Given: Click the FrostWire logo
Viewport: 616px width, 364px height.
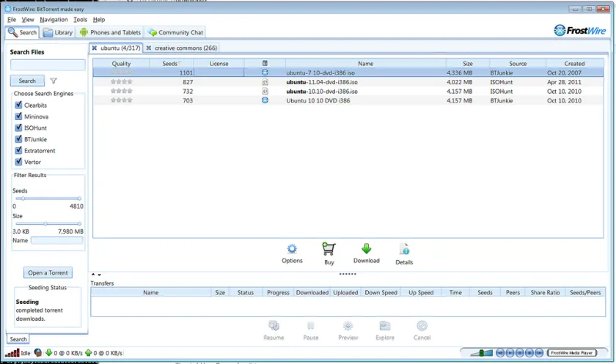Looking at the screenshot, I should click(580, 30).
